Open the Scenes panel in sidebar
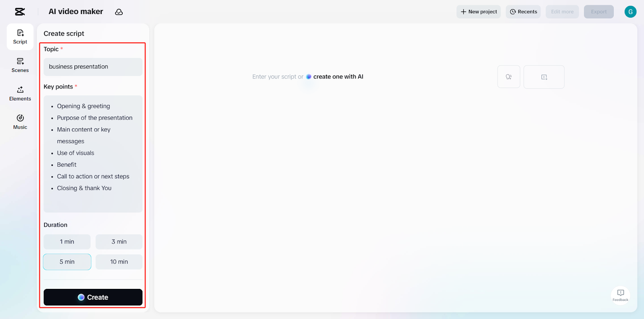 [20, 65]
